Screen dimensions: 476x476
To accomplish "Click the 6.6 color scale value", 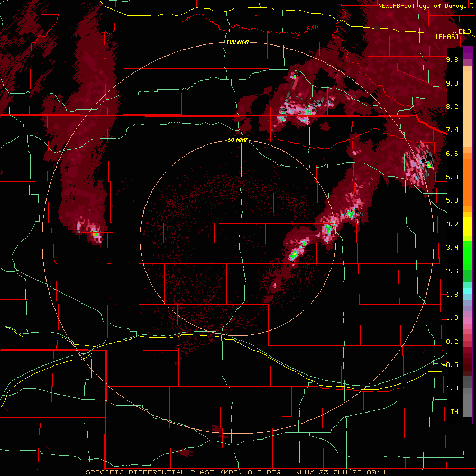I will pos(452,153).
